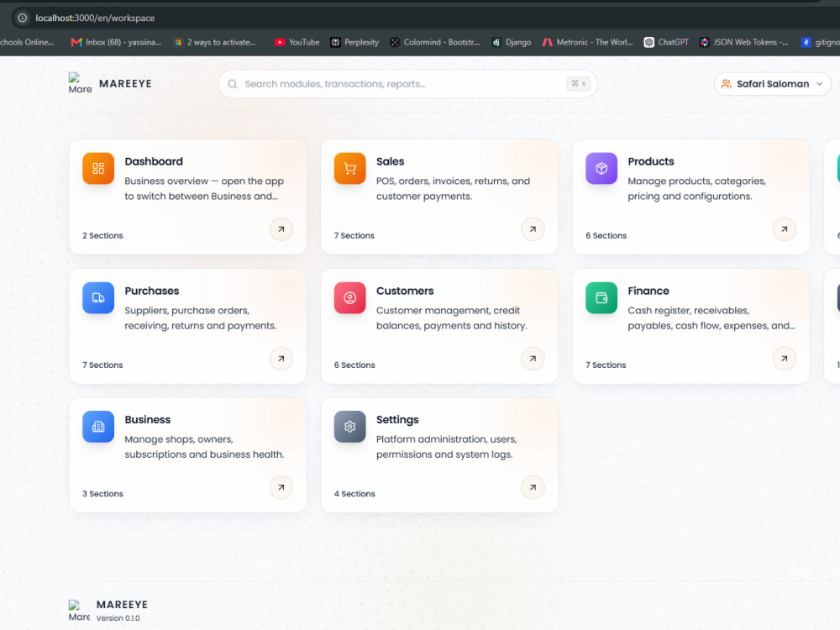Click the Dashboard card title
The height and width of the screenshot is (630, 840).
pos(154,161)
